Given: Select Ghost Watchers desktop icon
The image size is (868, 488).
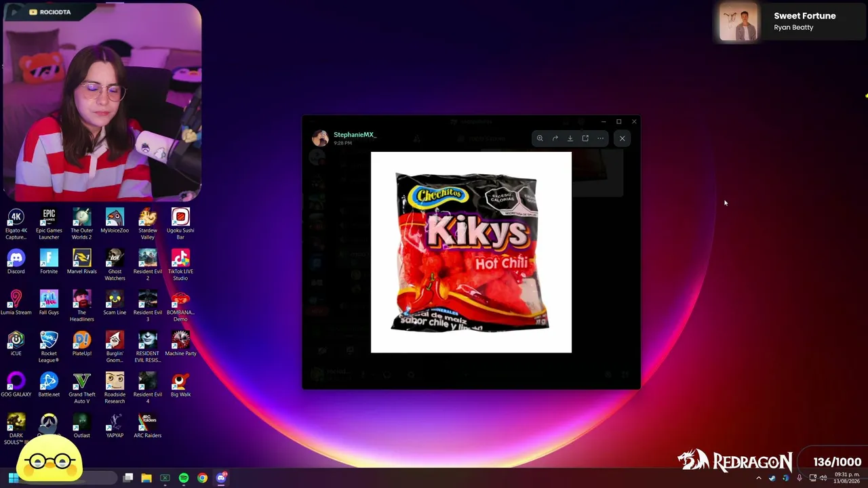Looking at the screenshot, I should coord(115,265).
